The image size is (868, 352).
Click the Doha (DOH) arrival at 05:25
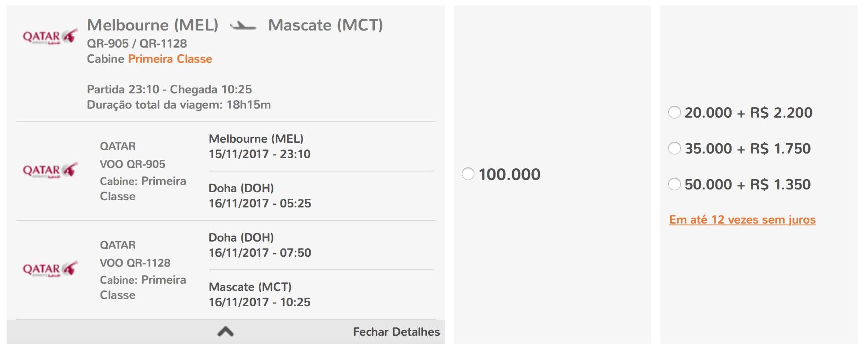point(260,196)
